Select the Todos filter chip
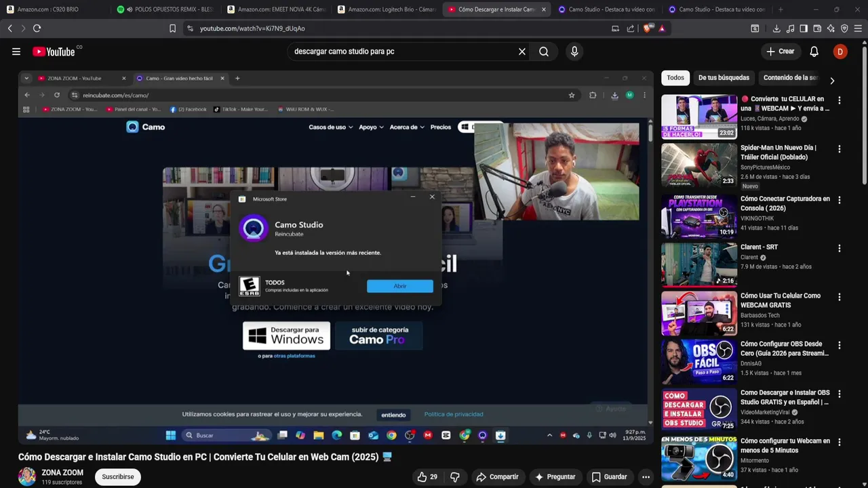 coord(675,78)
